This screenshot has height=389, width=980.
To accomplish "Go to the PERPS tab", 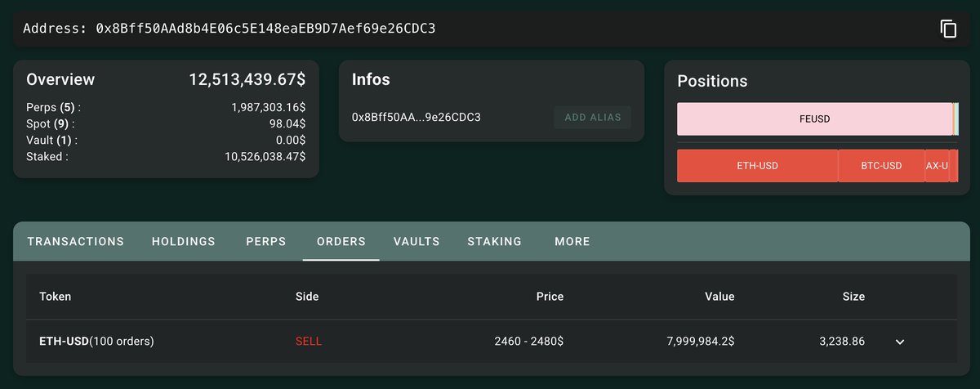I will (266, 242).
